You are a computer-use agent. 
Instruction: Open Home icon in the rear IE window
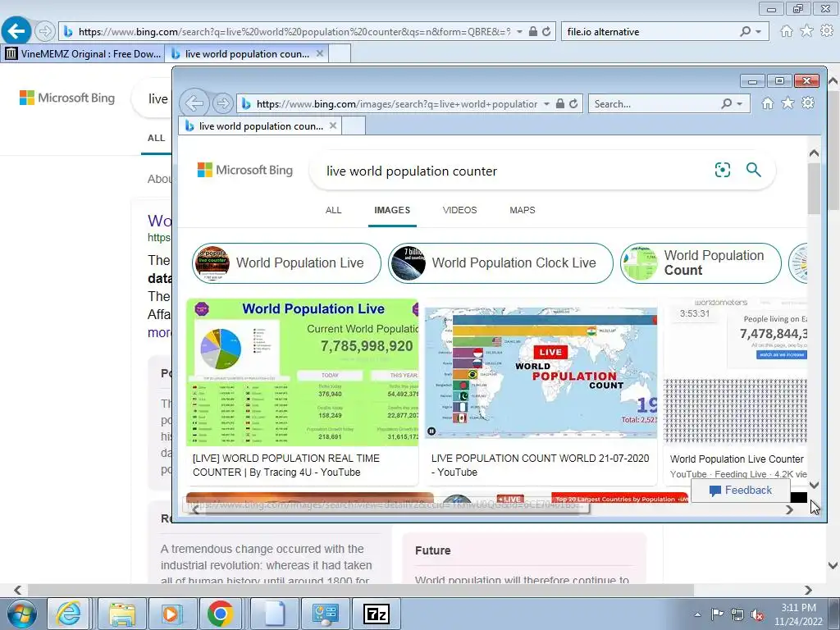point(787,31)
